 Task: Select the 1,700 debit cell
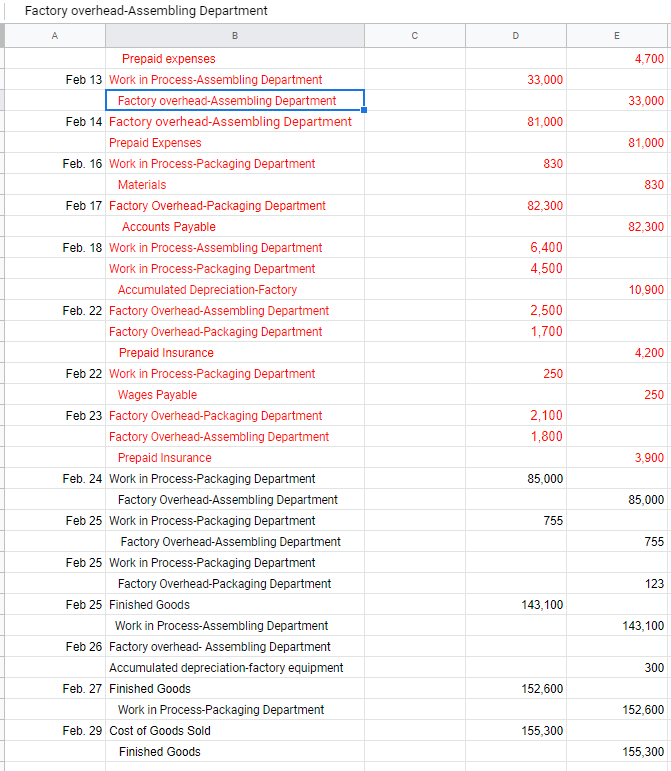[x=516, y=331]
